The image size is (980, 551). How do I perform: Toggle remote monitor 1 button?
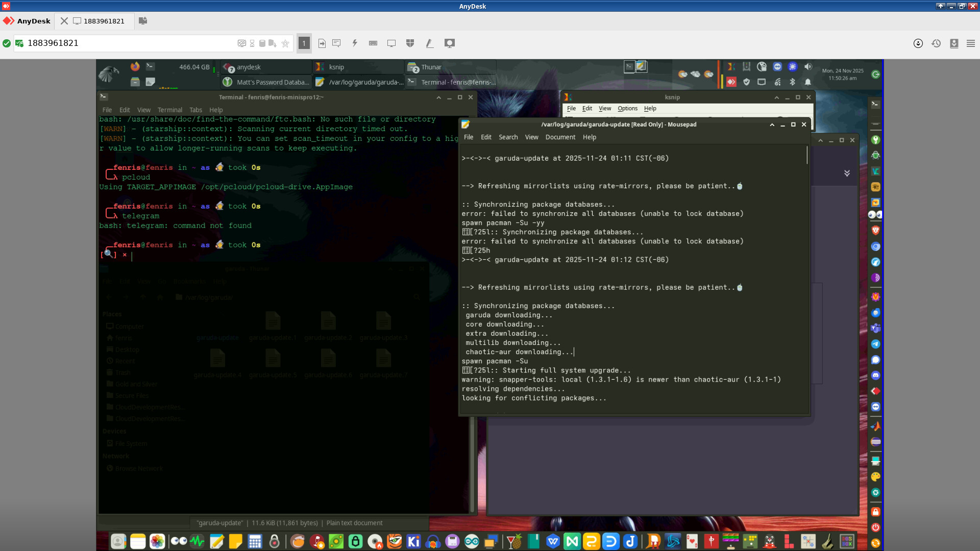click(x=304, y=43)
